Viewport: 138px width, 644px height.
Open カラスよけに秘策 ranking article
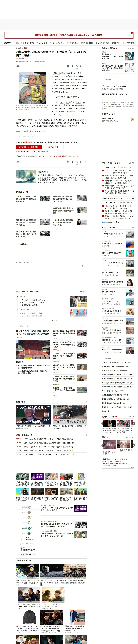pyautogui.click(x=119, y=172)
